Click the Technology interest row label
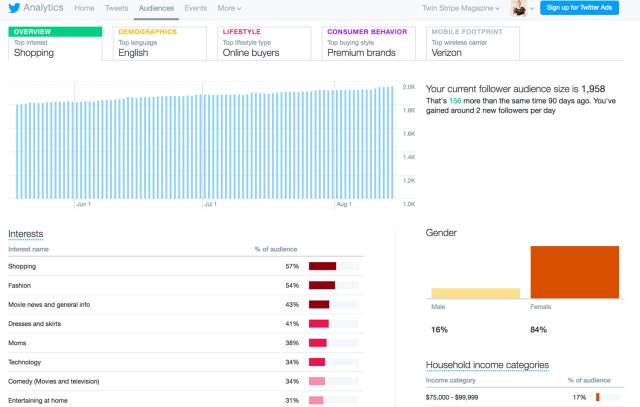The height and width of the screenshot is (407, 640). click(24, 362)
